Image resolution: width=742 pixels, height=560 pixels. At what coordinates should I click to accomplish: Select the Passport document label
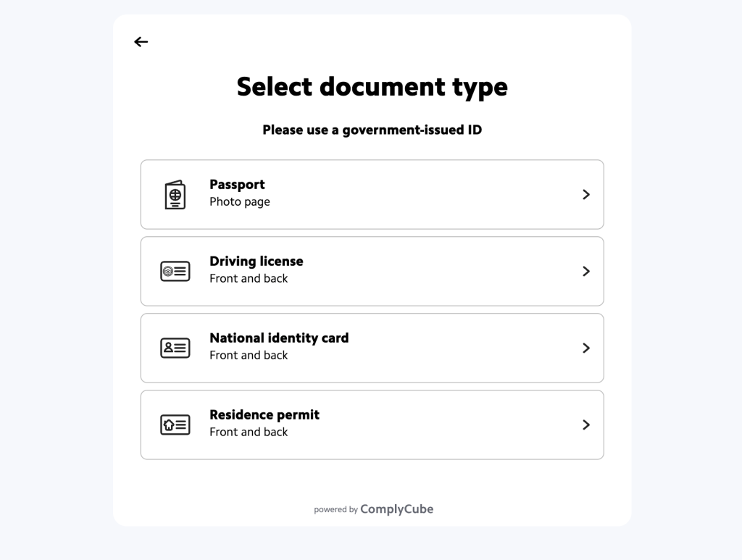[237, 185]
